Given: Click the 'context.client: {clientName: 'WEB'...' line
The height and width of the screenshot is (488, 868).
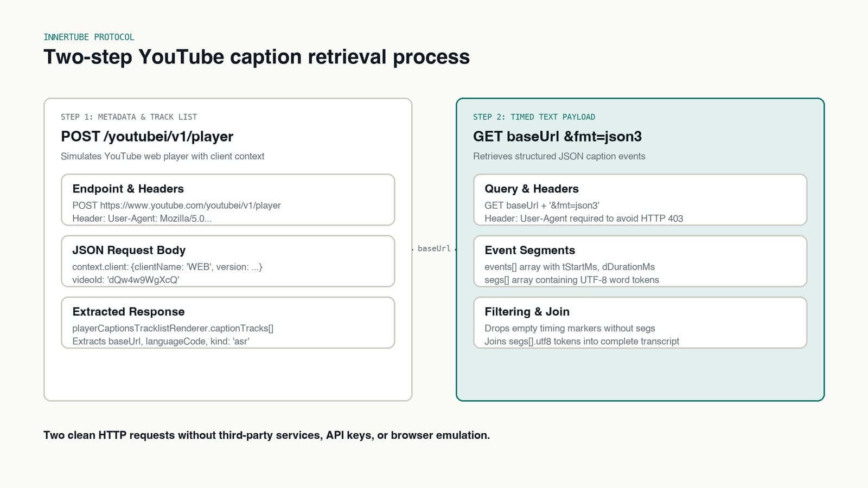Looking at the screenshot, I should coord(168,267).
